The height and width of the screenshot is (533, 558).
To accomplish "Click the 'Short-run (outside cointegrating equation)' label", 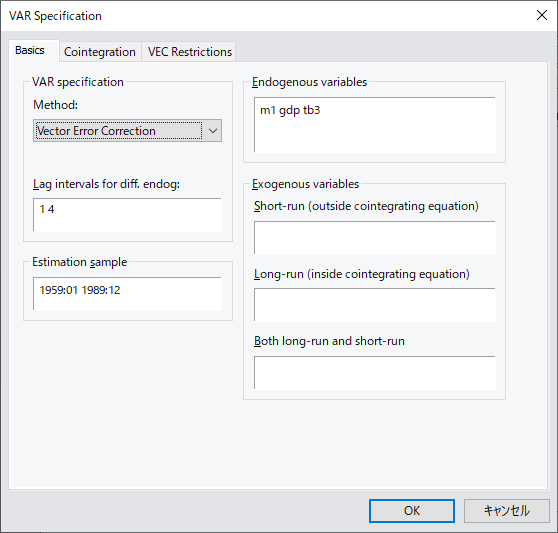I will (366, 206).
